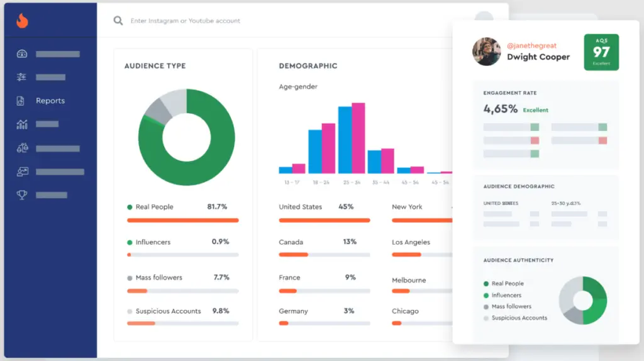
Task: Open the presentation board sidebar icon
Action: coord(22,172)
